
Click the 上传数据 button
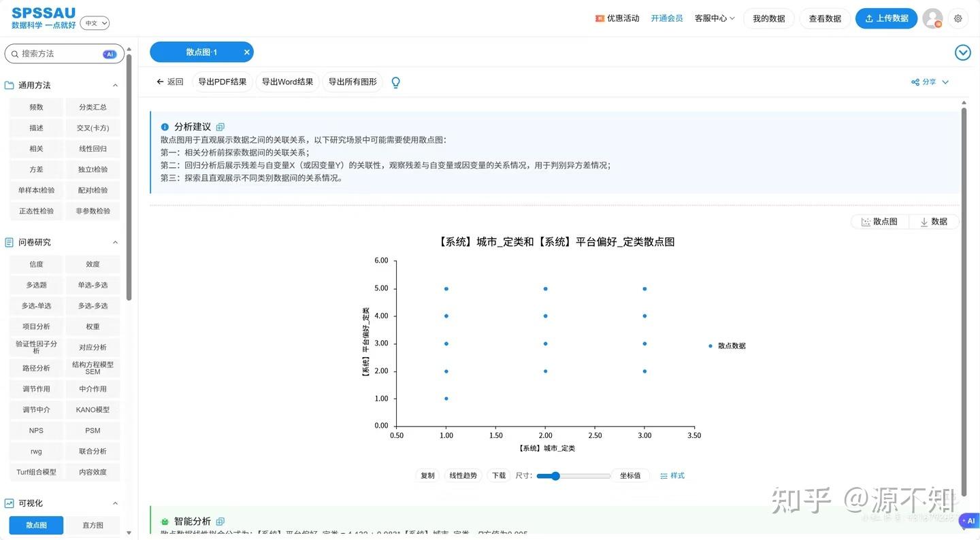click(x=886, y=18)
